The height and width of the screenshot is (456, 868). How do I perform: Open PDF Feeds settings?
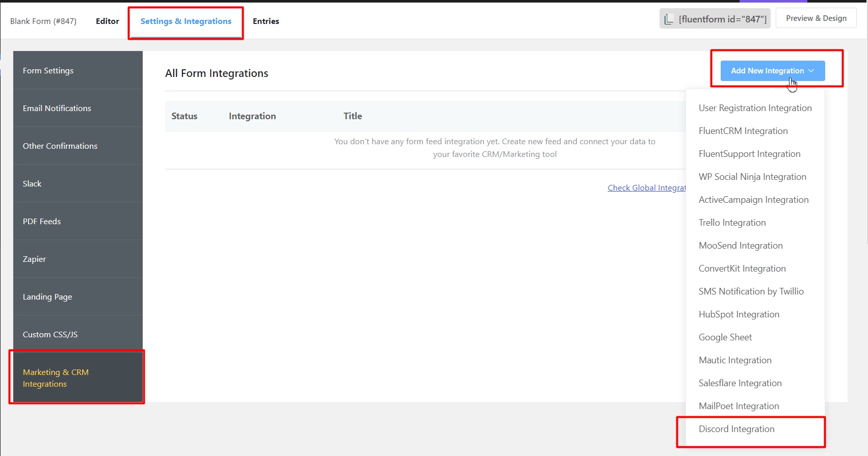click(x=78, y=221)
